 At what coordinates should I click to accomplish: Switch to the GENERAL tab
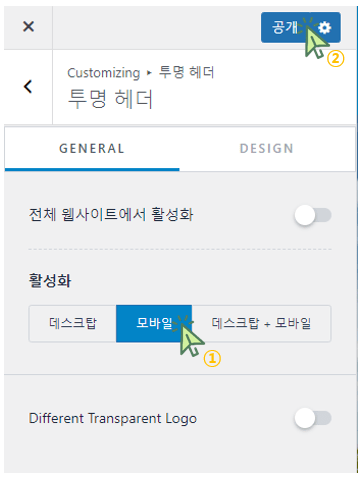coord(92,149)
